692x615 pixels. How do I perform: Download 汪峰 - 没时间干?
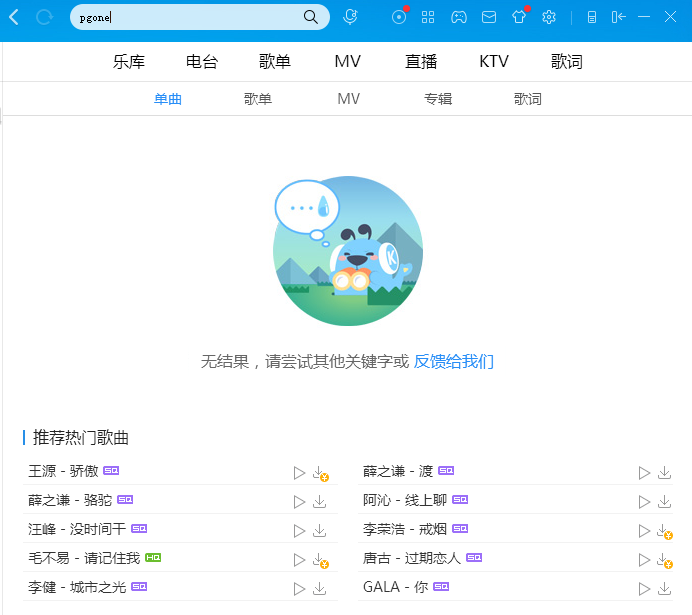pyautogui.click(x=320, y=531)
